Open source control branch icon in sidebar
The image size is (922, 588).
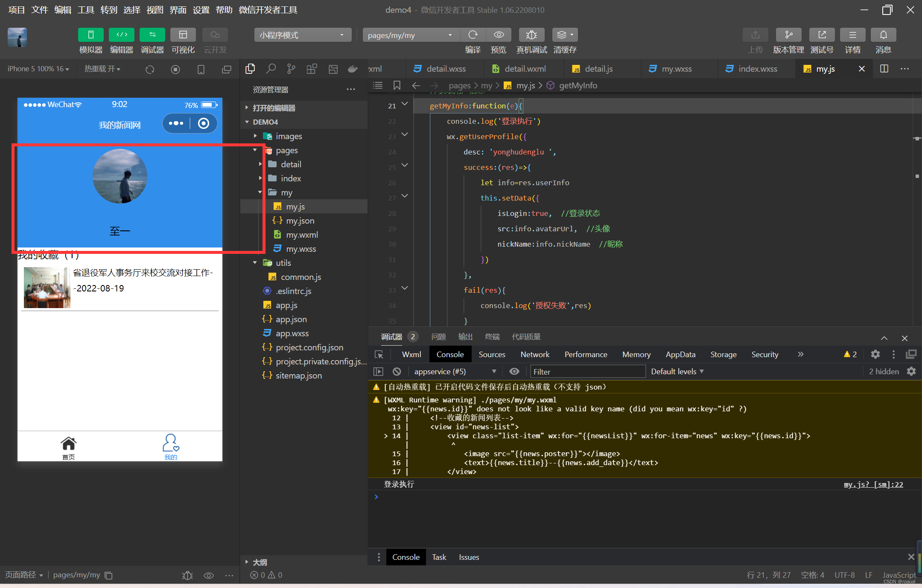click(x=291, y=69)
